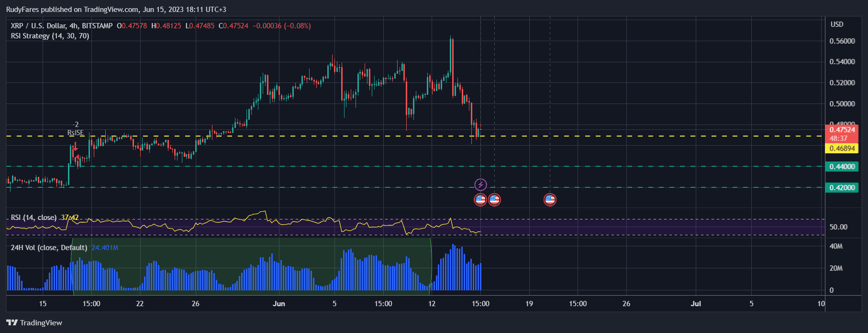Click the red 0.47524 current price label

pyautogui.click(x=842, y=130)
